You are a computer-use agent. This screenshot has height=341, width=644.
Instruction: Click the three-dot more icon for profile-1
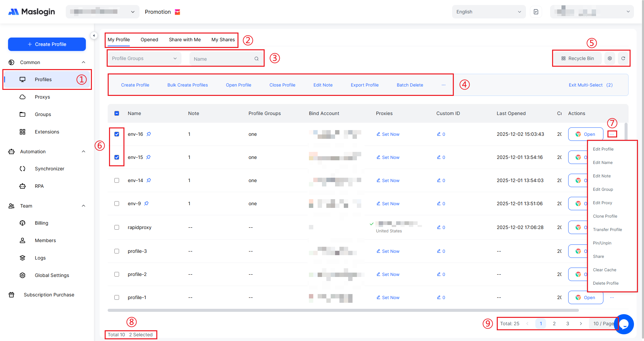(612, 297)
